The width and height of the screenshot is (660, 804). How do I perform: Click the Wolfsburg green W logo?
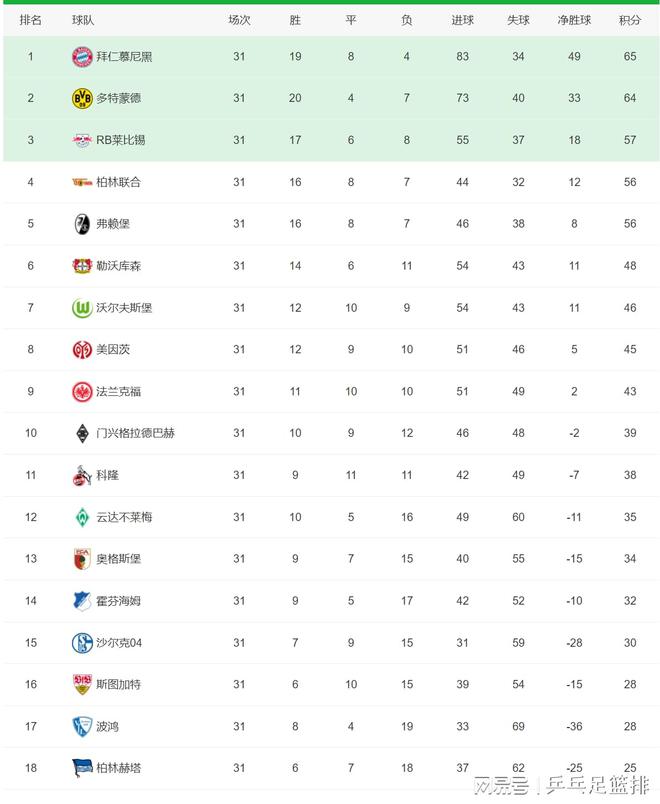pos(82,308)
